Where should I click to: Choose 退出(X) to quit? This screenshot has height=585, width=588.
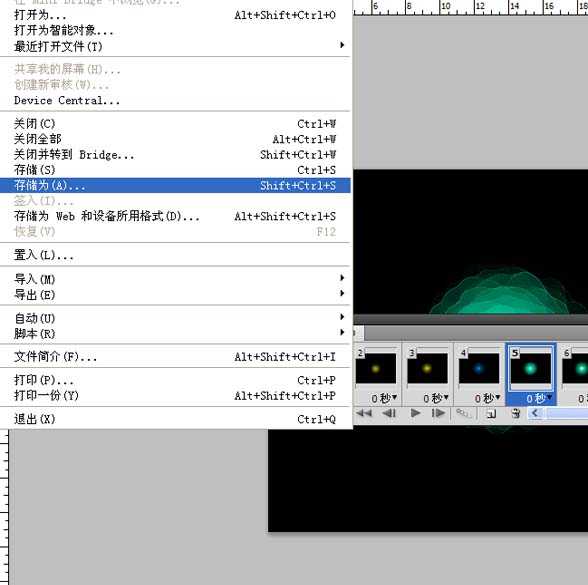[x=176, y=419]
